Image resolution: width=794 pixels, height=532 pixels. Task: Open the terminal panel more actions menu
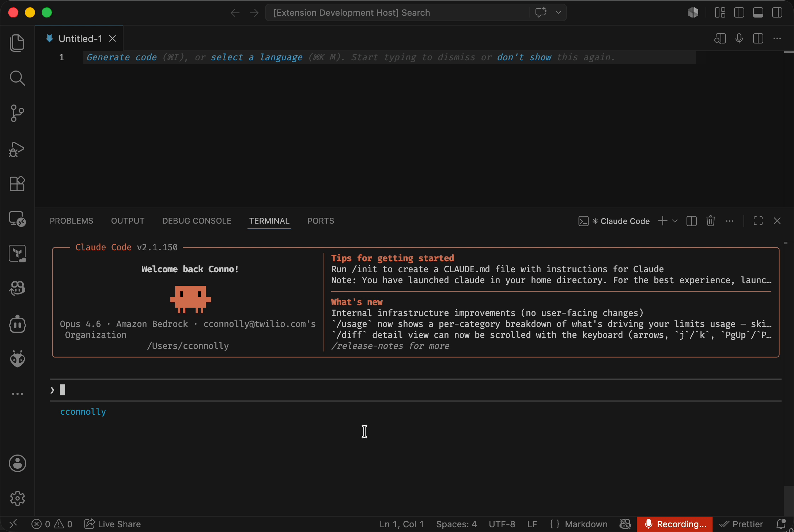[730, 221]
